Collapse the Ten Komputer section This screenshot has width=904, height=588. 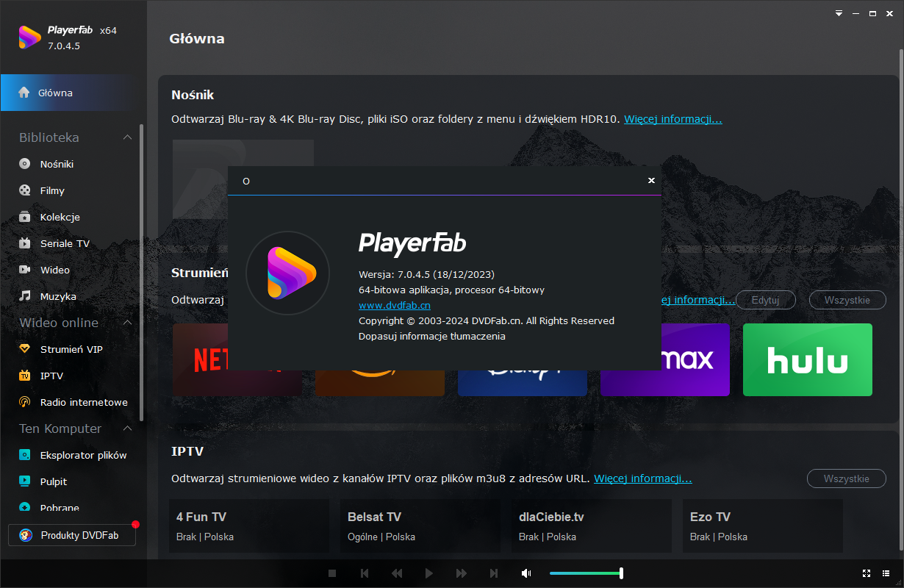(127, 429)
